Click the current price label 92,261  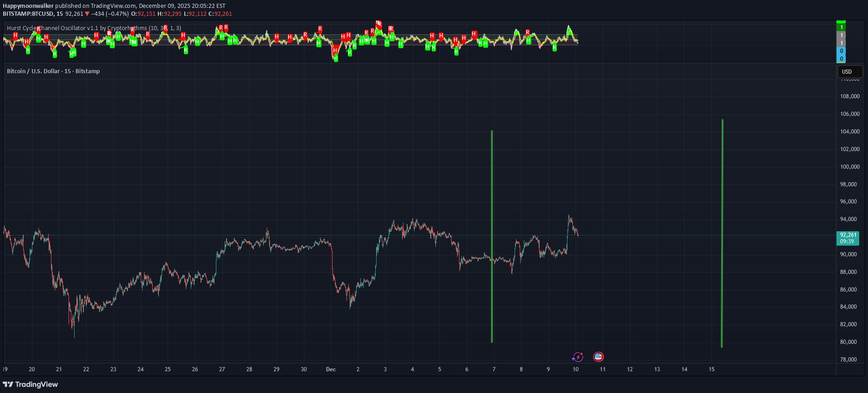[848, 235]
